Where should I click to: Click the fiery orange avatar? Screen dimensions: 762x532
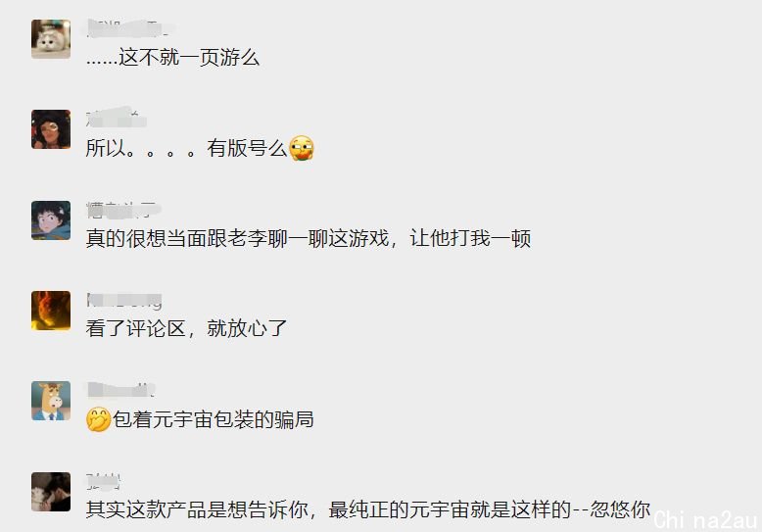coord(51,311)
